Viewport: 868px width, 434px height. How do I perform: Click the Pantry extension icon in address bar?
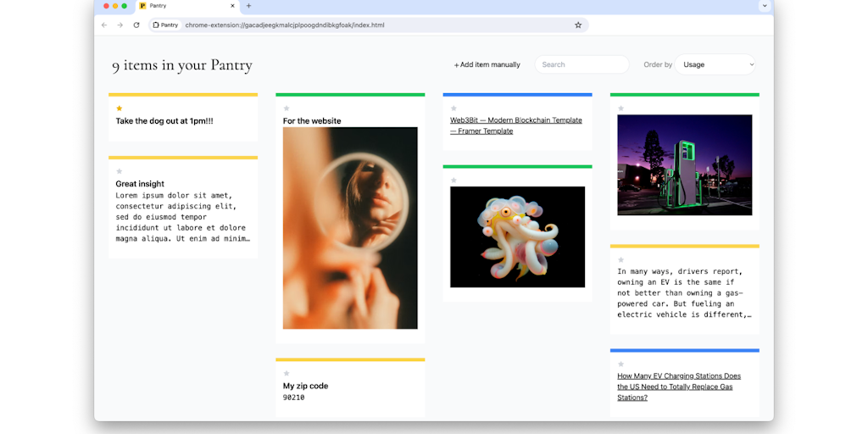(166, 25)
